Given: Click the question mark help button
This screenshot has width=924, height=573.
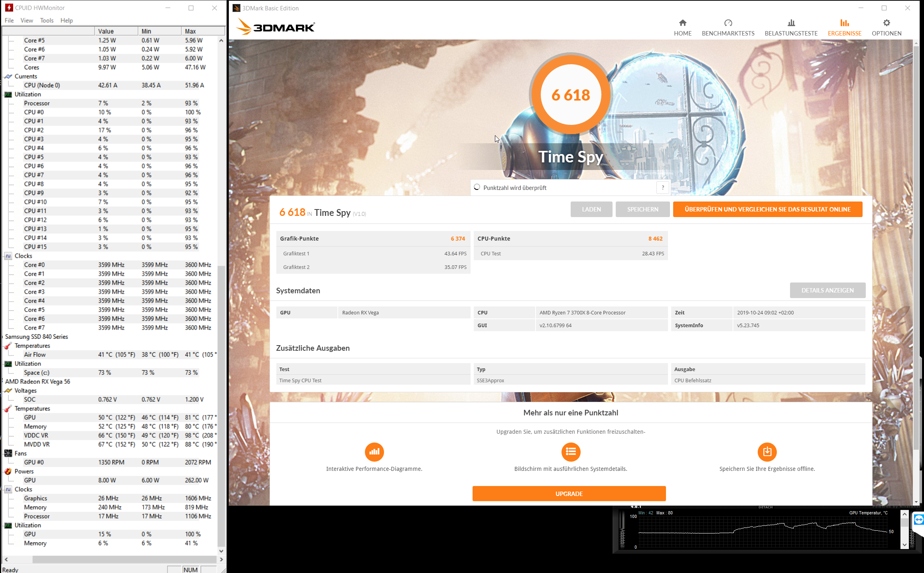Looking at the screenshot, I should pos(663,188).
